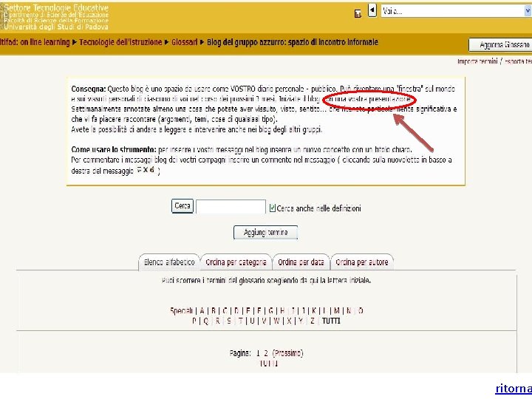Viewport: 532px width, 399px height.
Task: Filter glossary by letter M
Action: 337,310
